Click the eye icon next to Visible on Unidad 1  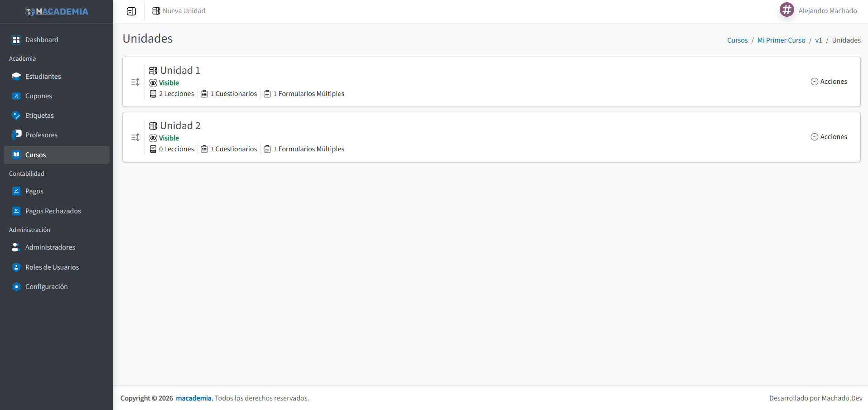click(x=153, y=82)
